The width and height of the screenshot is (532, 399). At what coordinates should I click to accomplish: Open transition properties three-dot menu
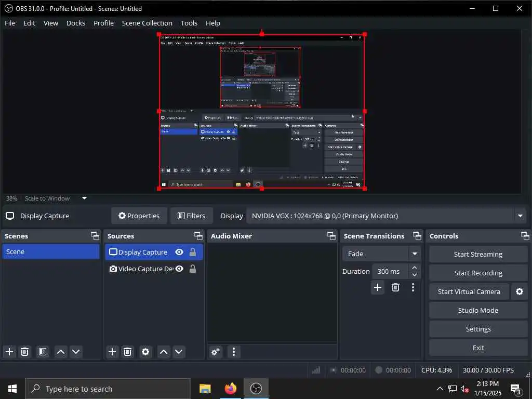(x=413, y=287)
